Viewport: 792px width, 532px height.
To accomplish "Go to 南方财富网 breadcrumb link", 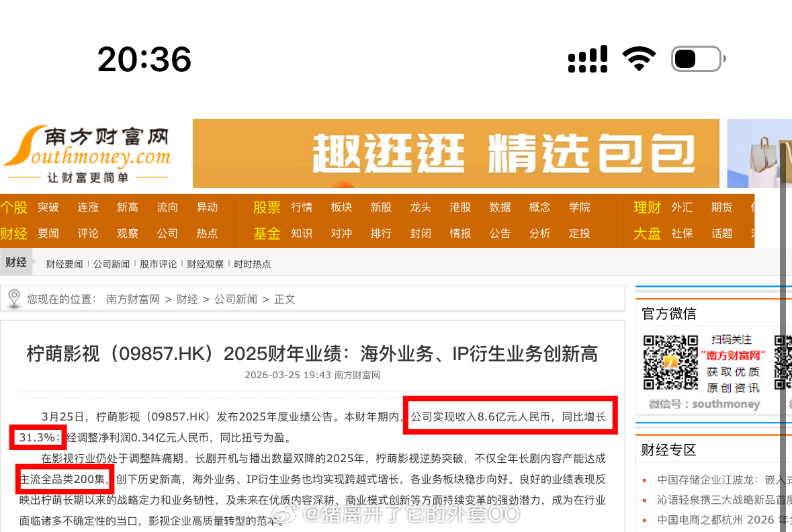I will coord(133,299).
